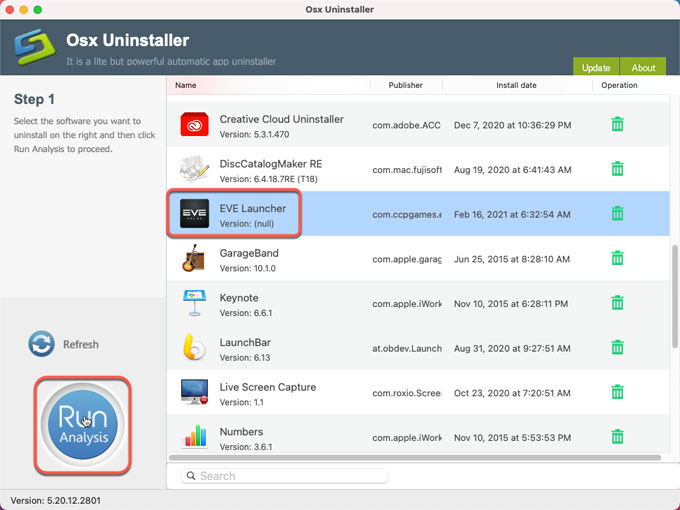Click the Keynote trash icon
The width and height of the screenshot is (680, 510).
pyautogui.click(x=617, y=303)
